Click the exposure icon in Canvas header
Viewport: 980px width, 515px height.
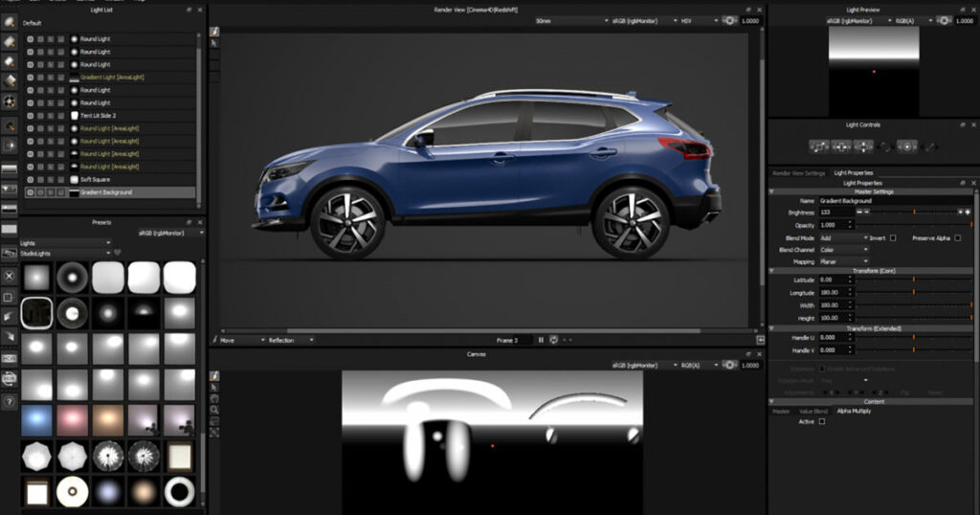(x=729, y=365)
